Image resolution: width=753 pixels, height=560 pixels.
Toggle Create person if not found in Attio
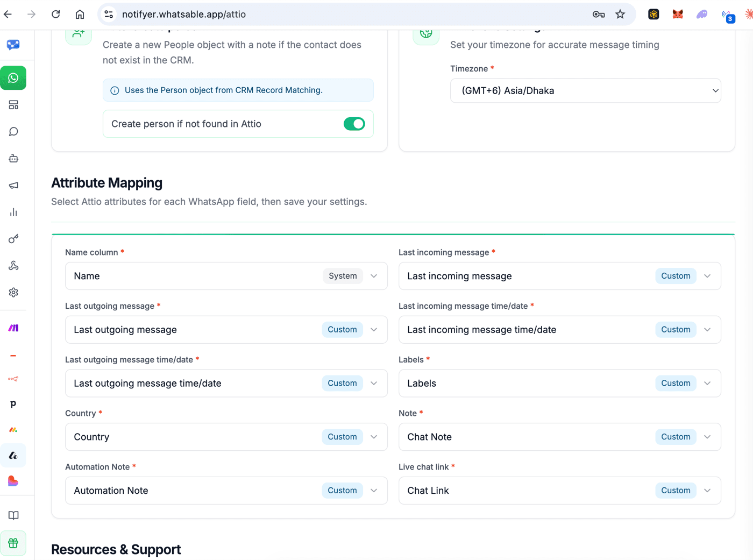pyautogui.click(x=354, y=124)
